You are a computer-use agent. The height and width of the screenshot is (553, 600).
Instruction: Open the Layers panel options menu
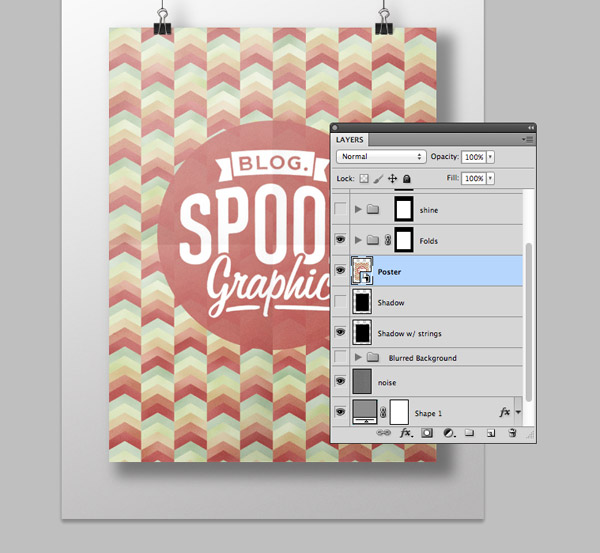(x=528, y=140)
